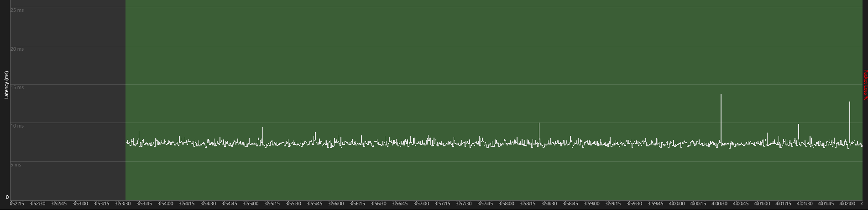Click the 3:58:00 time label
Image resolution: width=868 pixels, height=214 pixels.
(506, 203)
